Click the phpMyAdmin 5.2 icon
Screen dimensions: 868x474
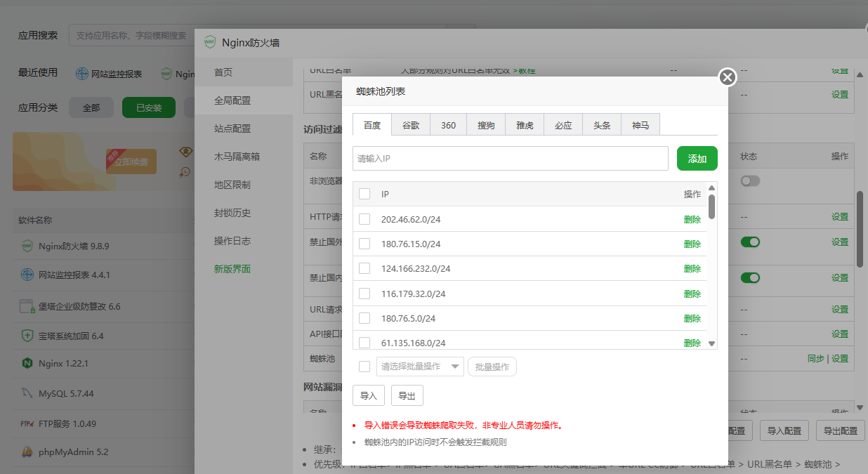[27, 452]
